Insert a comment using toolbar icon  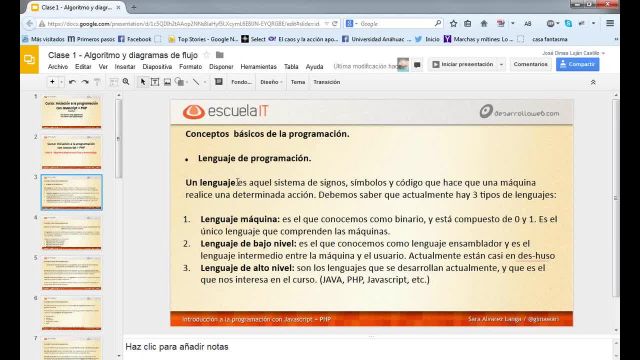(219, 82)
